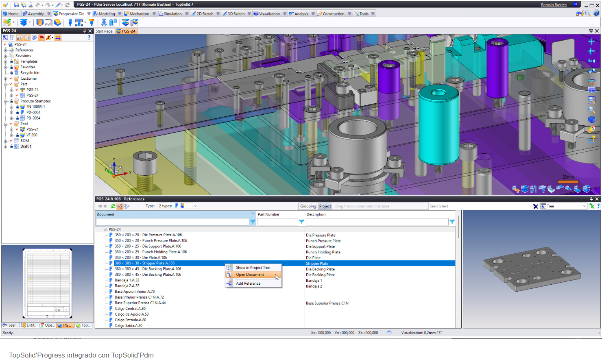
Task: Click the Document column filter funnel icon
Action: pyautogui.click(x=253, y=222)
